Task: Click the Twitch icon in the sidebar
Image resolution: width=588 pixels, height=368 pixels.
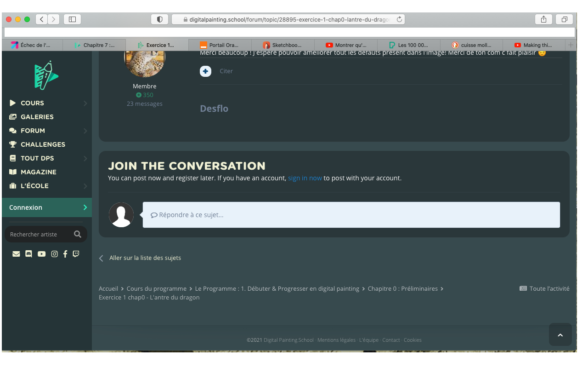Action: click(x=76, y=254)
